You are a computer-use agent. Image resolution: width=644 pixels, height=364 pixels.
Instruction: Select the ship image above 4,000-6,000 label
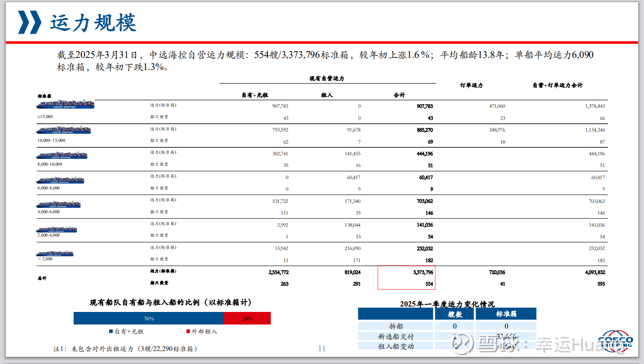[59, 204]
